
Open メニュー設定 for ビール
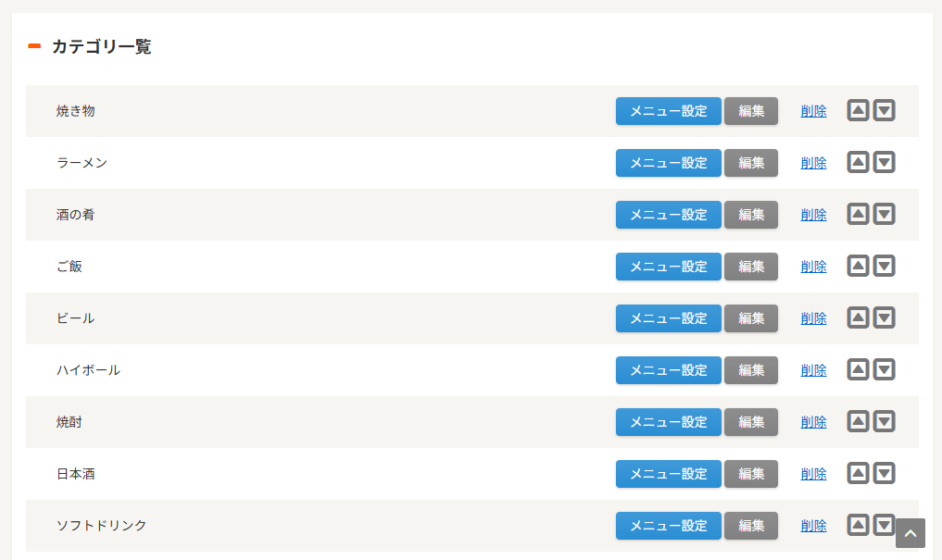pos(668,318)
